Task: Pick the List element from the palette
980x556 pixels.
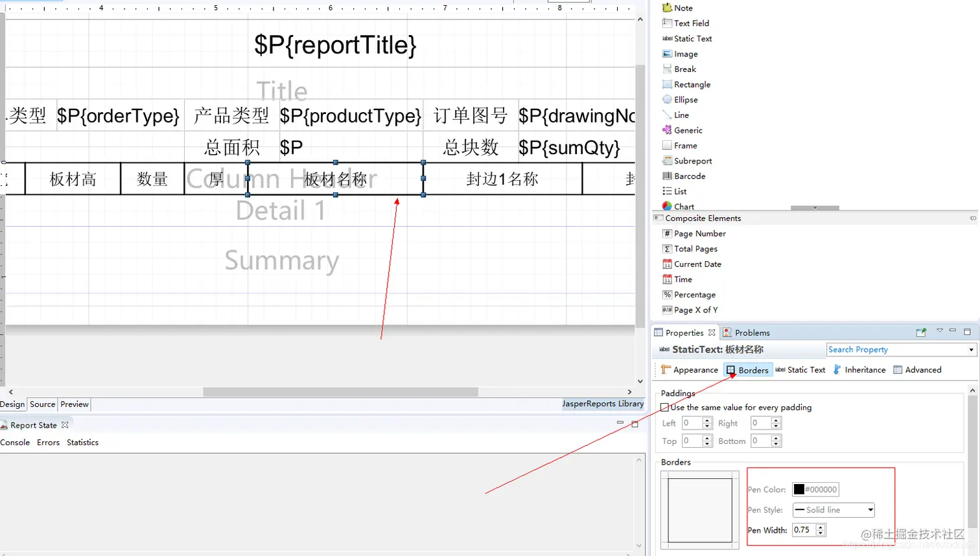Action: [674, 192]
